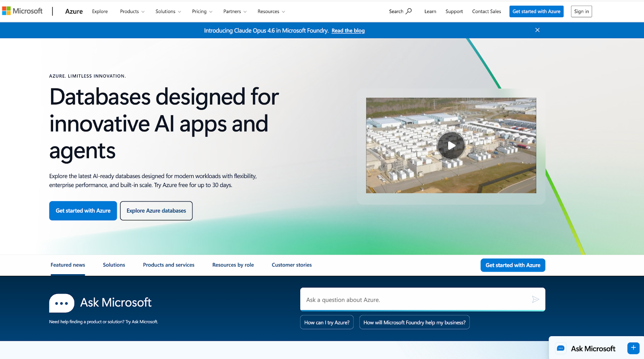Close the blue announcement banner
The image size is (644, 359).
point(537,30)
